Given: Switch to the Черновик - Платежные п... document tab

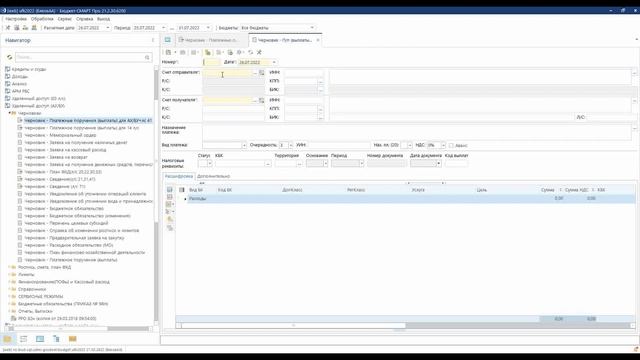Looking at the screenshot, I should tap(211, 40).
